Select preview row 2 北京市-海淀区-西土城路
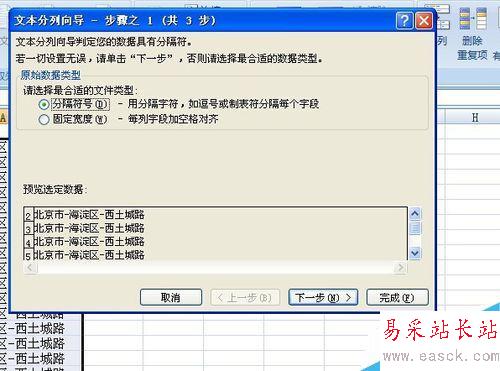This screenshot has height=371, width=500. (89, 215)
